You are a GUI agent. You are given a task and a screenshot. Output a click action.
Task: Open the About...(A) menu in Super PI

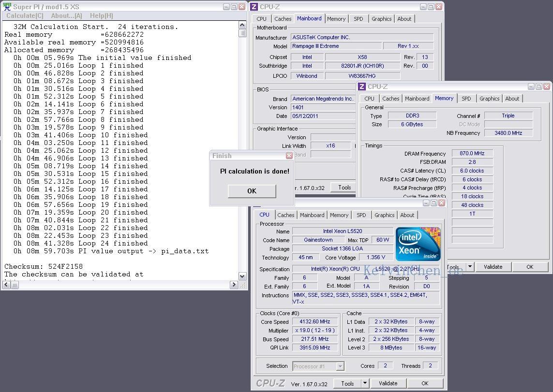pyautogui.click(x=66, y=15)
